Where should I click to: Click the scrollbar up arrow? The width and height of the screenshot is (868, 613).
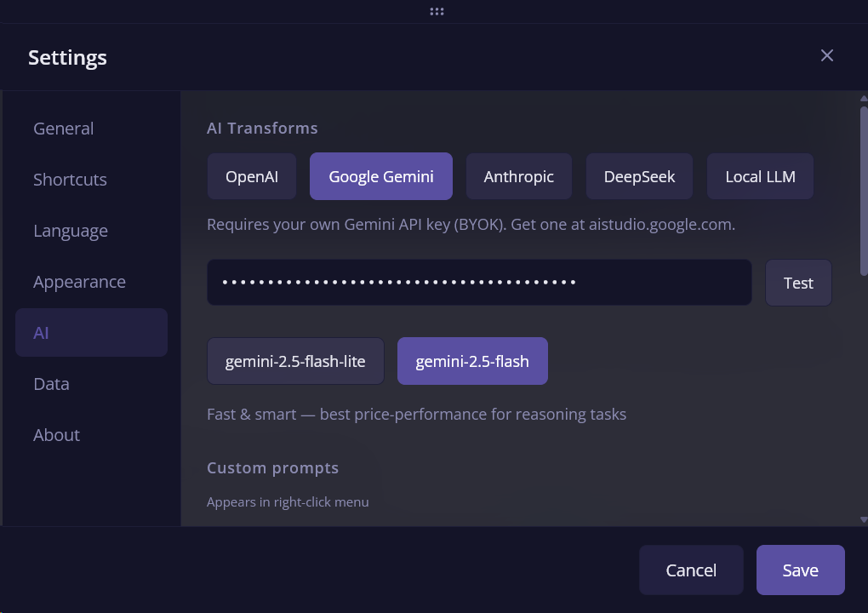(864, 99)
